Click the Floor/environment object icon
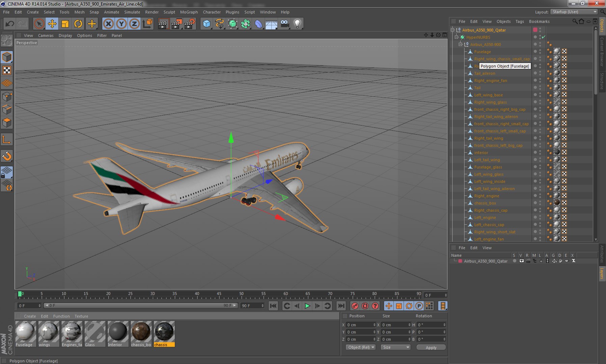Image resolution: width=606 pixels, height=364 pixels. click(x=271, y=24)
